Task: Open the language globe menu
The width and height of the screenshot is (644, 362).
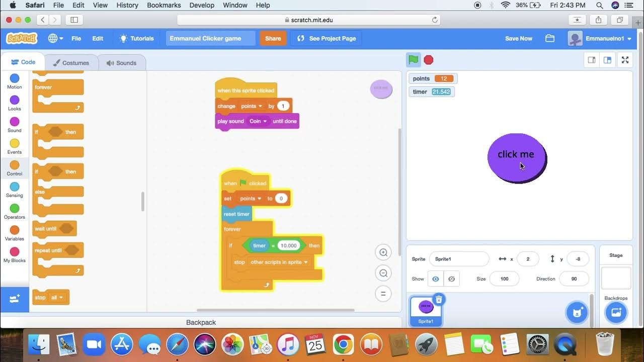Action: pyautogui.click(x=55, y=38)
